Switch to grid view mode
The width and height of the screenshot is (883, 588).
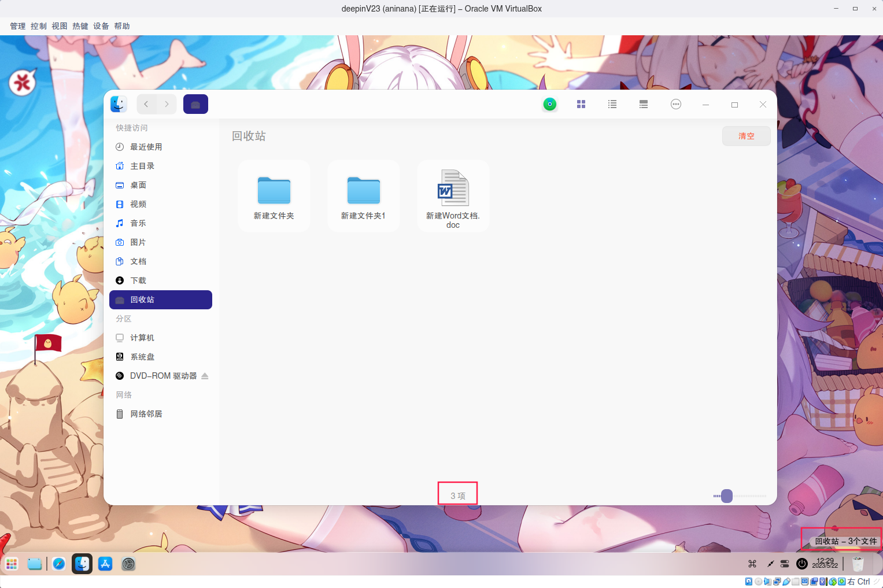(581, 104)
